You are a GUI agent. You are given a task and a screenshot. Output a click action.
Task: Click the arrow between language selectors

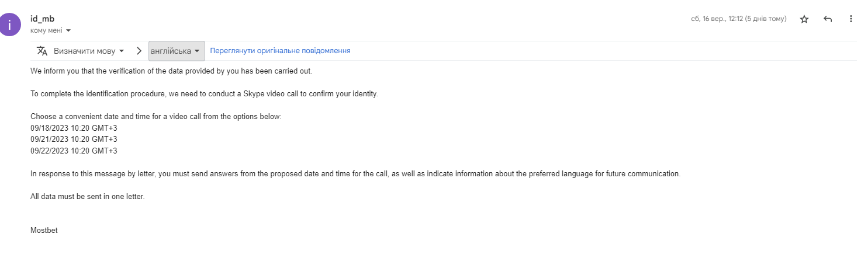[x=139, y=51]
